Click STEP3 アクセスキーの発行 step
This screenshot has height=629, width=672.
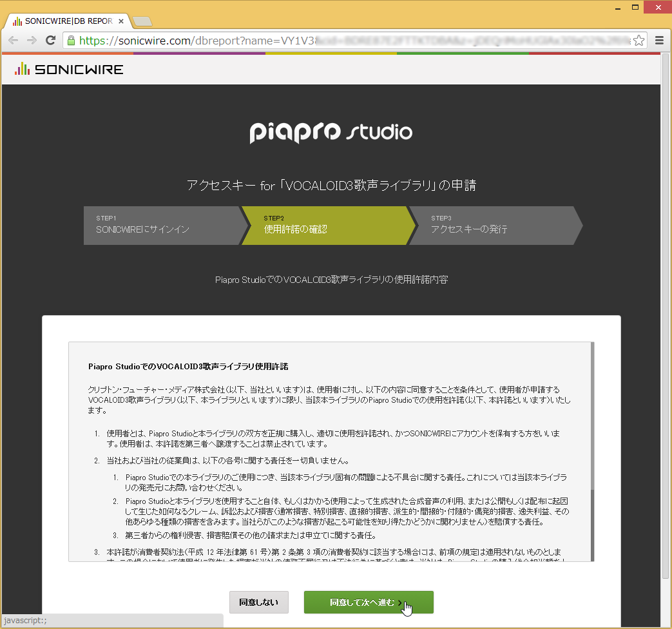coord(493,225)
